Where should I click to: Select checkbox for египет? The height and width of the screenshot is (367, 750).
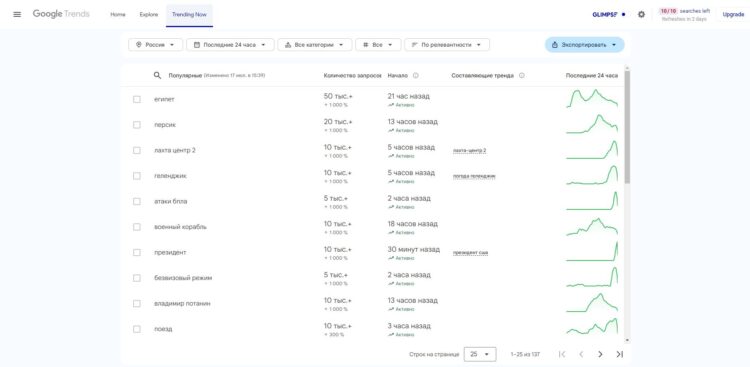(x=137, y=99)
